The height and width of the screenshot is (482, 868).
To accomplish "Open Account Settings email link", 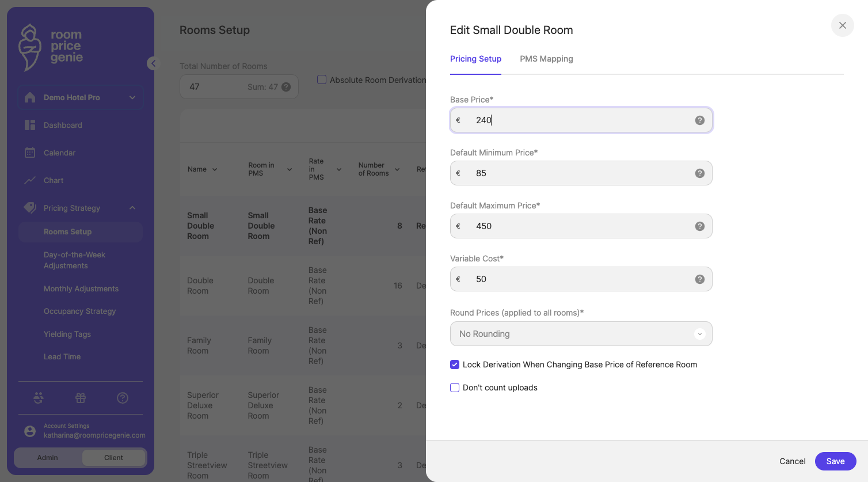I will click(x=94, y=435).
